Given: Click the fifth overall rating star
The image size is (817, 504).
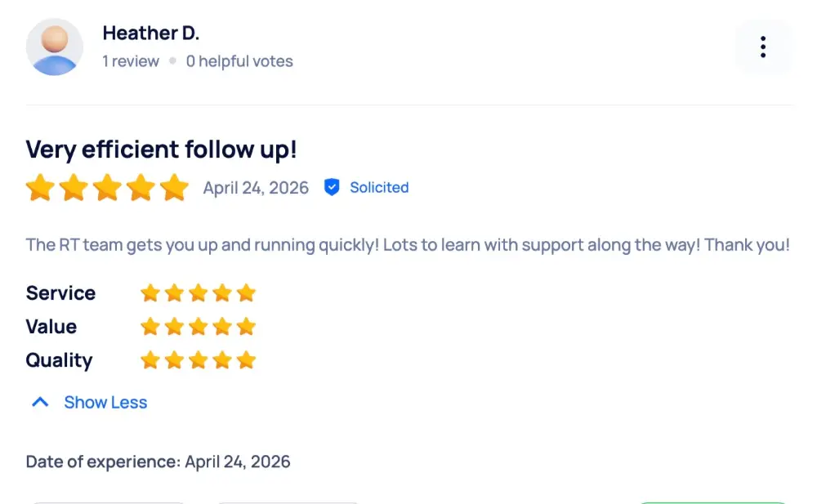Looking at the screenshot, I should pyautogui.click(x=174, y=188).
